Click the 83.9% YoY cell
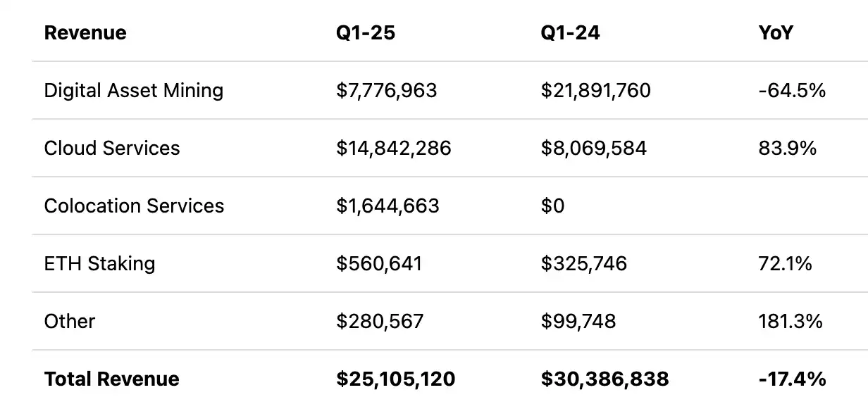Viewport: 868px width, 397px height. coord(788,149)
